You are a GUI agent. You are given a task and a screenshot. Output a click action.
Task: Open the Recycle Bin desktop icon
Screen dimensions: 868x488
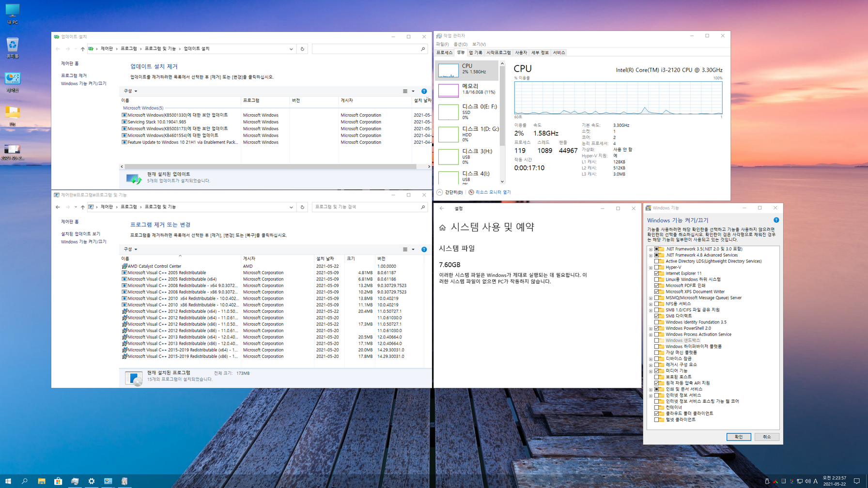pos(12,48)
